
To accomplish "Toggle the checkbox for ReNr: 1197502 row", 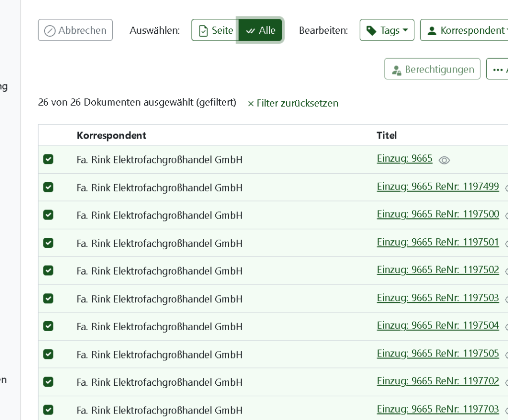I will coord(48,271).
